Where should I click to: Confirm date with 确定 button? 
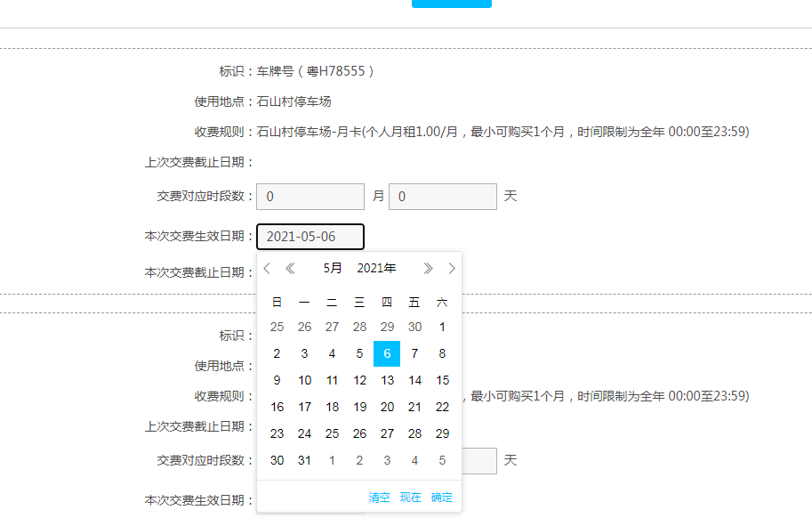point(441,498)
